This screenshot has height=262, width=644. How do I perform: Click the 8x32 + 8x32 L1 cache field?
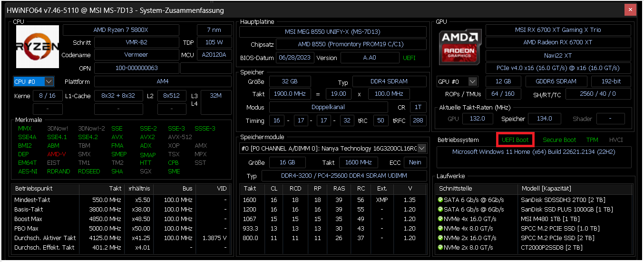point(118,96)
